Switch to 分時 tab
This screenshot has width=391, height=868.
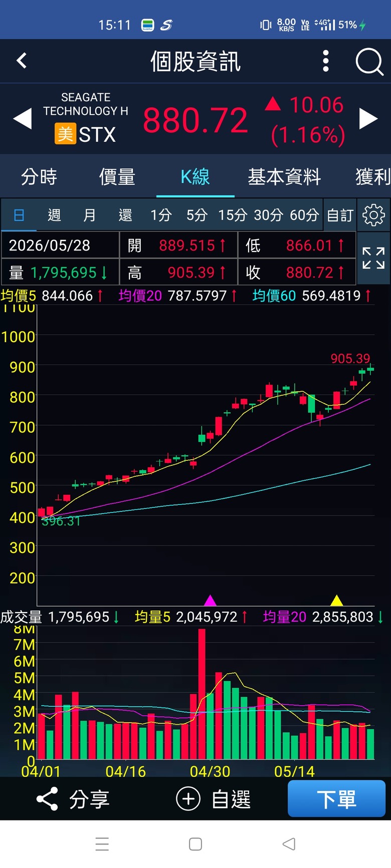point(39,177)
